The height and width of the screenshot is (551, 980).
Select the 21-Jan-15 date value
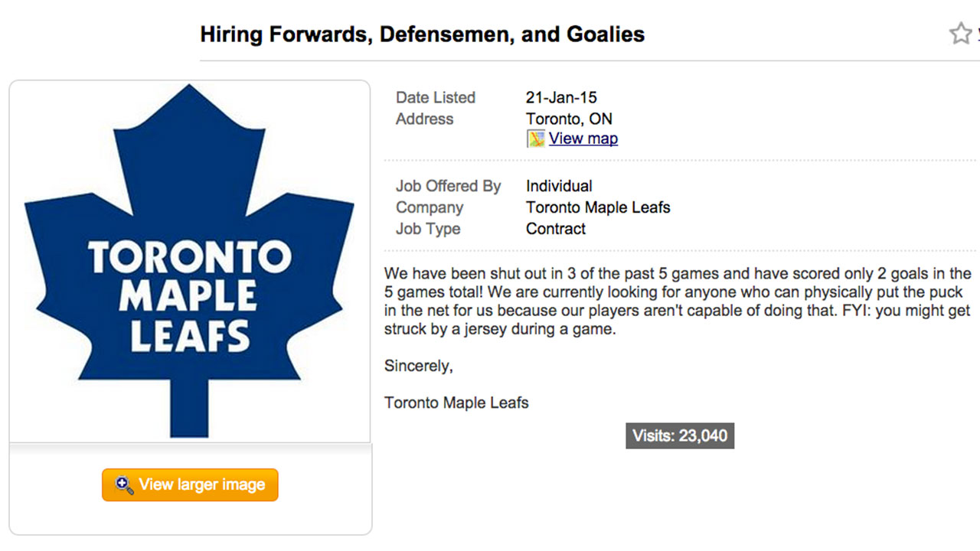(x=561, y=97)
